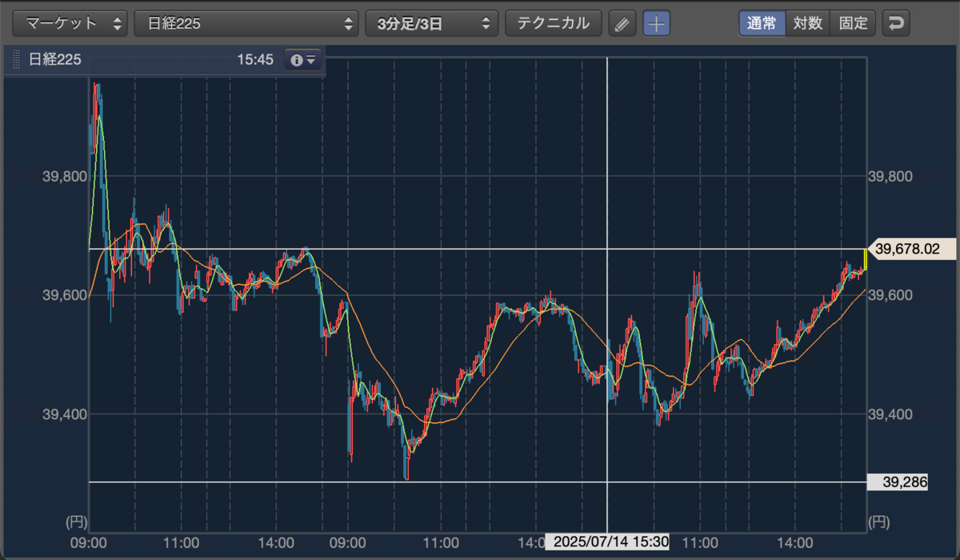Image resolution: width=960 pixels, height=560 pixels.
Task: Open the テクニカル indicators menu
Action: tap(554, 23)
